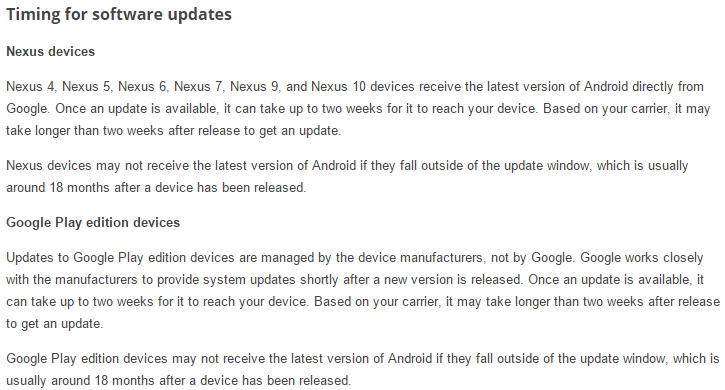Click the word 'Nexus 4' in first paragraph

31,87
